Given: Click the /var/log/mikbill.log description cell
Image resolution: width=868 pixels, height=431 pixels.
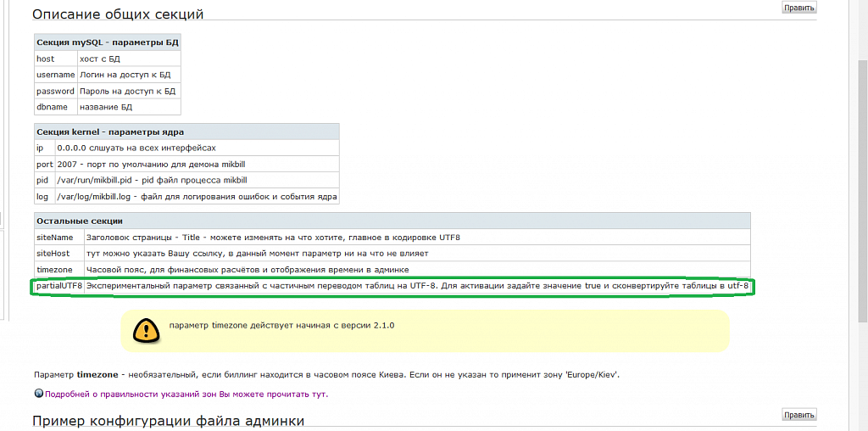Looking at the screenshot, I should coord(197,197).
